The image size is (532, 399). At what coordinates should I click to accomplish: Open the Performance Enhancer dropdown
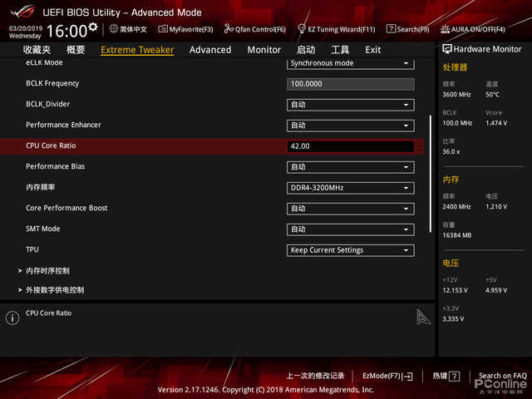tap(351, 126)
